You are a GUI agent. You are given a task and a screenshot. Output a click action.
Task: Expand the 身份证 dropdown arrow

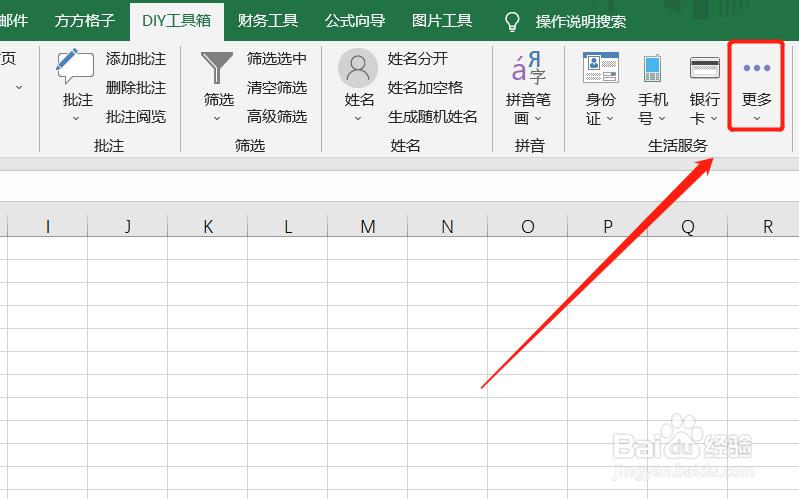(x=610, y=119)
